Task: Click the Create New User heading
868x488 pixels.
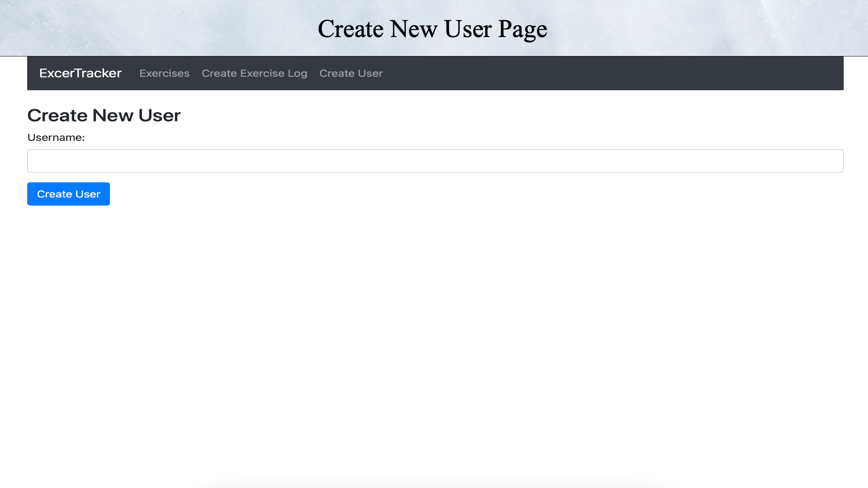Action: 104,115
